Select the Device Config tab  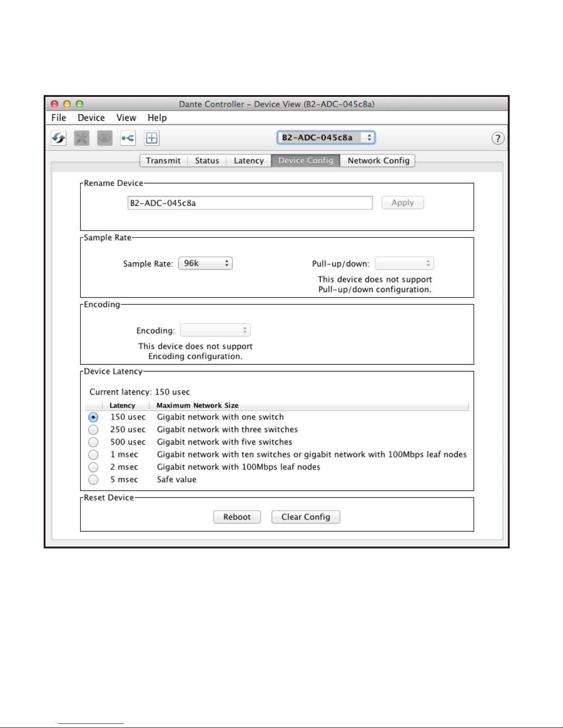pyautogui.click(x=306, y=160)
